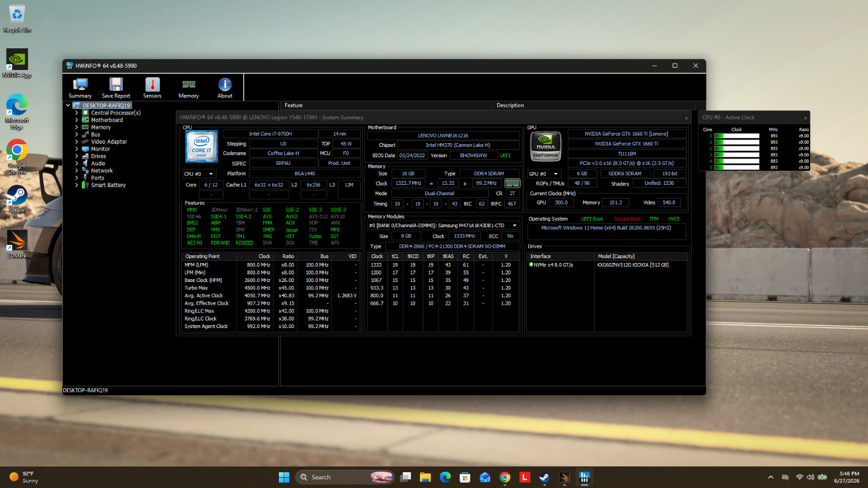Open Task View on the taskbar
Screen dimensions: 868x488
pyautogui.click(x=406, y=477)
